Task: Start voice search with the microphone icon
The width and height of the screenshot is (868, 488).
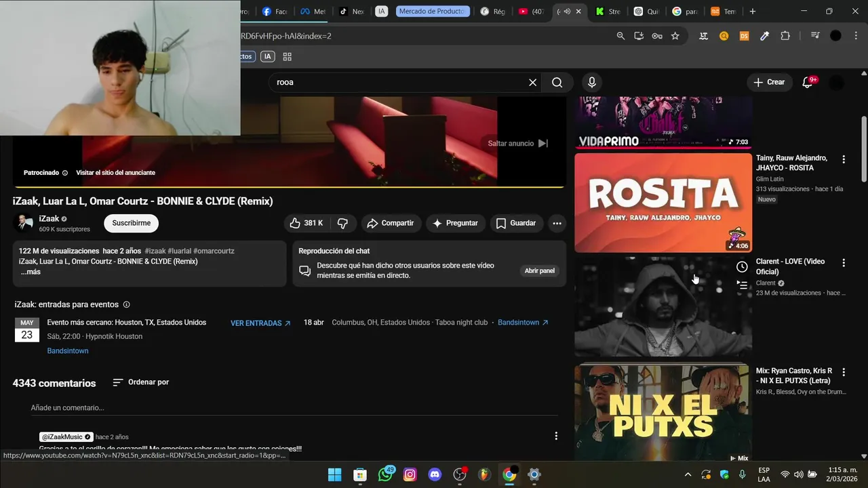Action: (x=592, y=82)
